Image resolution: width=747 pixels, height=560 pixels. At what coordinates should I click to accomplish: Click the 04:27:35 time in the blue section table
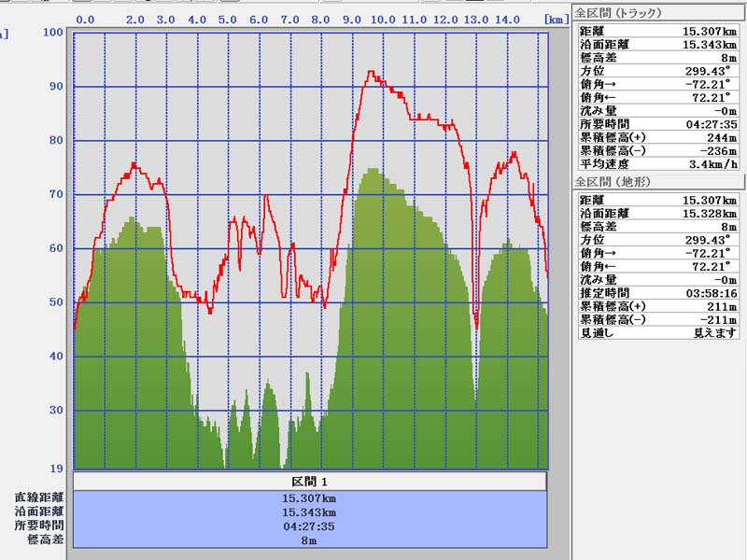[309, 526]
